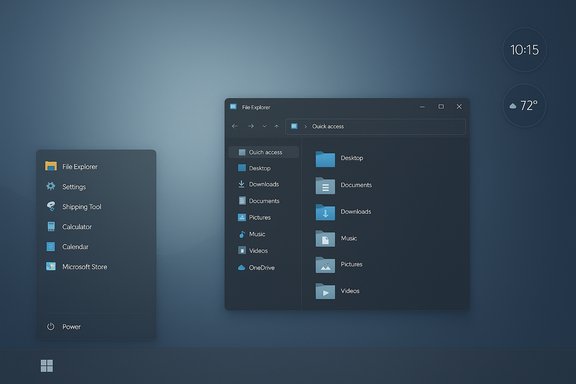Click the Snipping Tool icon in Start menu
Image resolution: width=576 pixels, height=384 pixels.
[51, 206]
